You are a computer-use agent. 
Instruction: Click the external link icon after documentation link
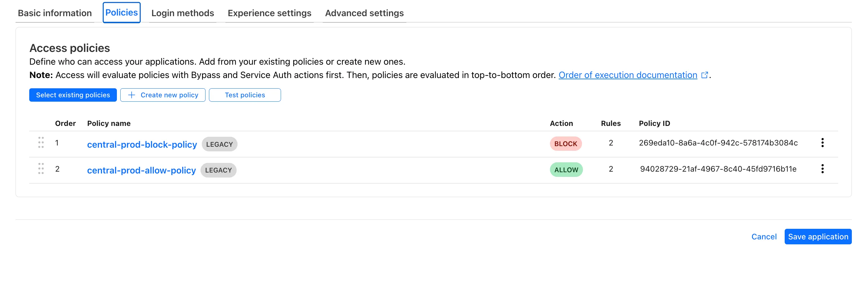point(704,75)
